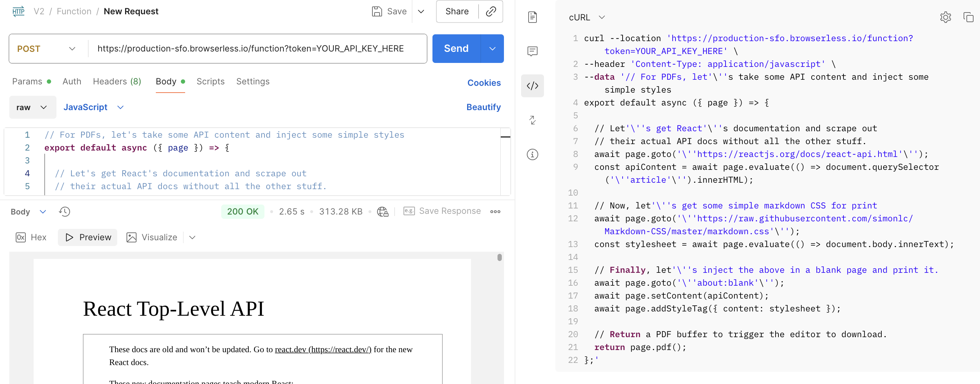Open the documentation icon in right sidebar
This screenshot has width=980, height=384.
532,17
